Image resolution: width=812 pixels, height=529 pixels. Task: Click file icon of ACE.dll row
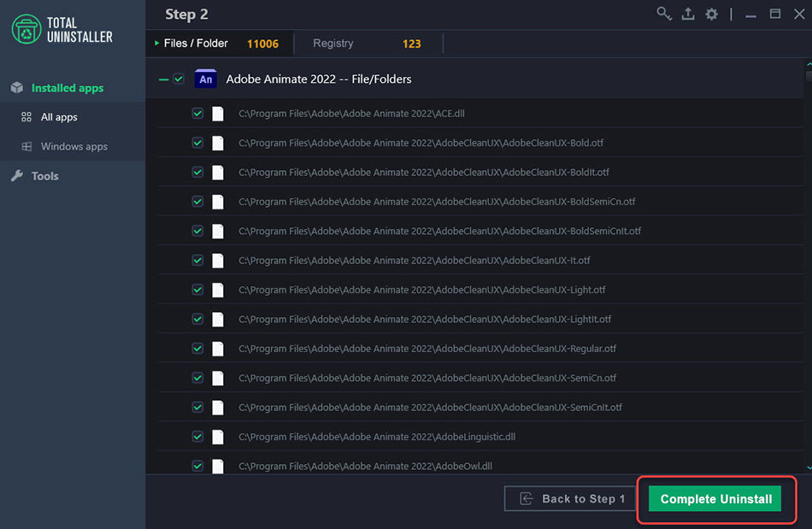tap(218, 114)
